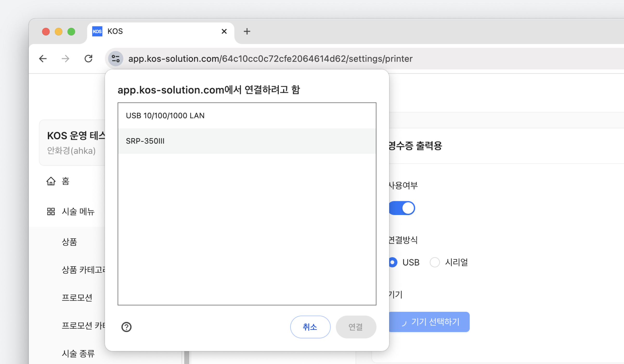Select the USB connection radio button
Viewport: 624px width, 364px height.
(x=393, y=262)
